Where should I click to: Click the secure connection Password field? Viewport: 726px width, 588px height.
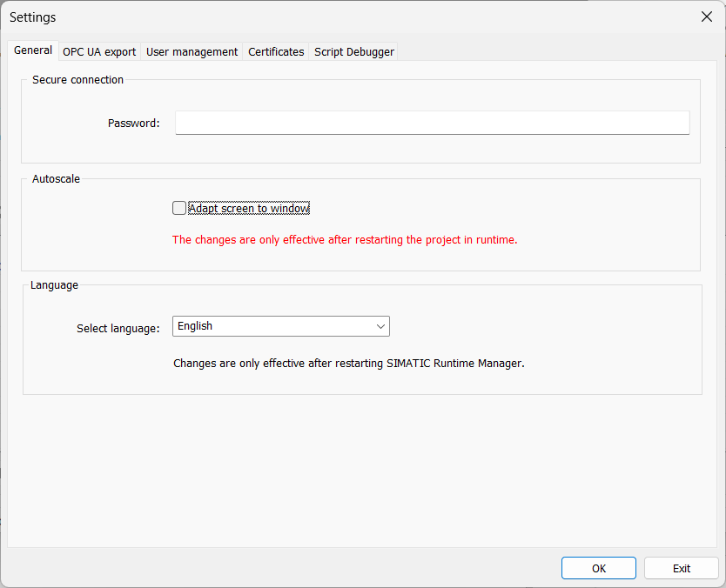(x=432, y=123)
